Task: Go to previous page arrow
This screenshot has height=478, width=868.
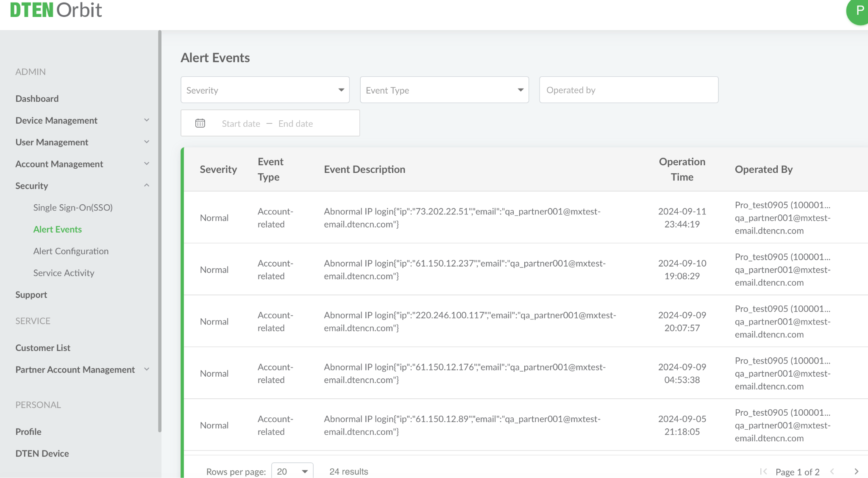Action: pyautogui.click(x=832, y=472)
